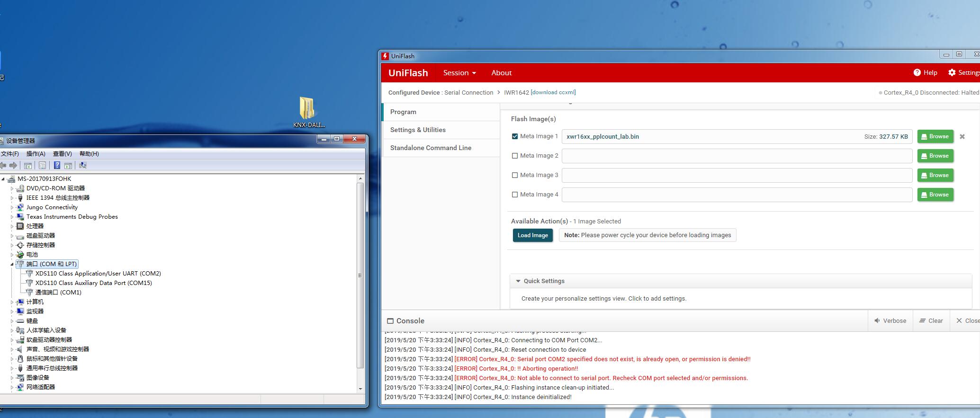Click Browse for Meta Image 2

tap(935, 156)
